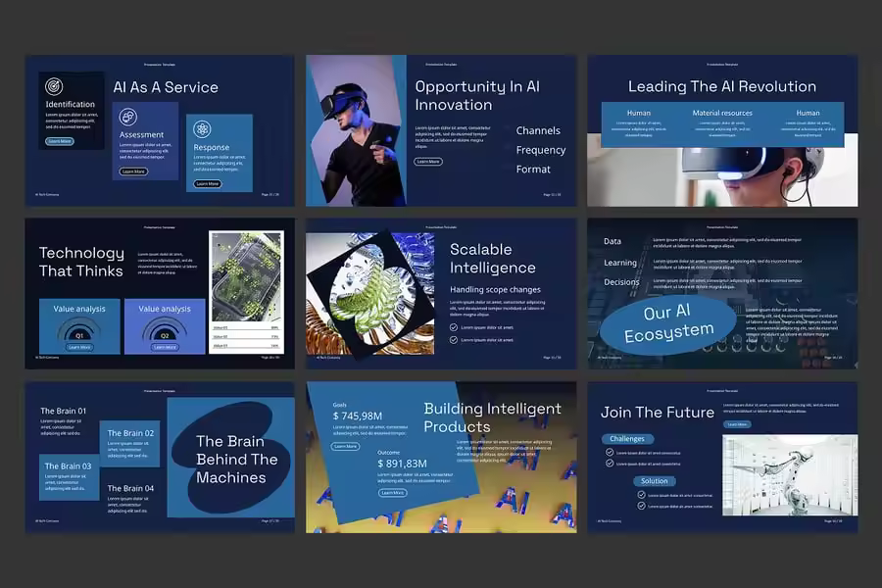Click the first checkmark under Challenges
This screenshot has height=588, width=882.
(610, 453)
